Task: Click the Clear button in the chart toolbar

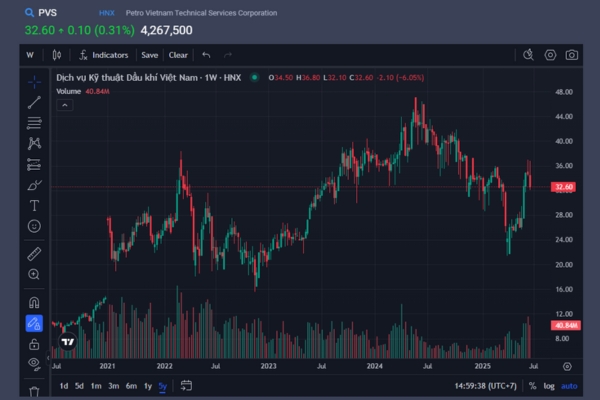Action: [x=178, y=55]
